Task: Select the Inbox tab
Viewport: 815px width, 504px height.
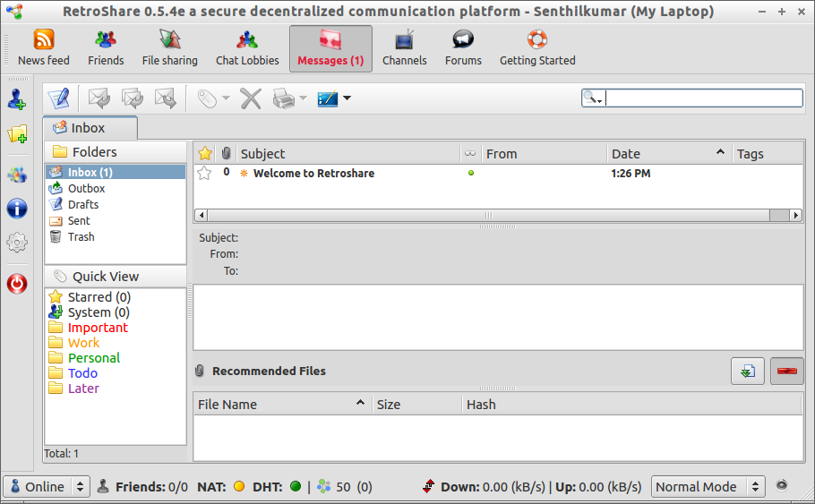Action: (90, 128)
